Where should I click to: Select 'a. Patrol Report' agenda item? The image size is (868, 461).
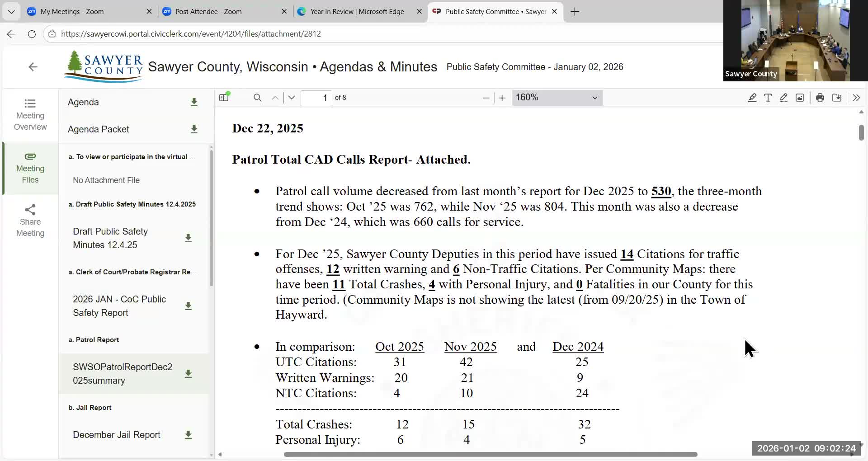pyautogui.click(x=94, y=340)
